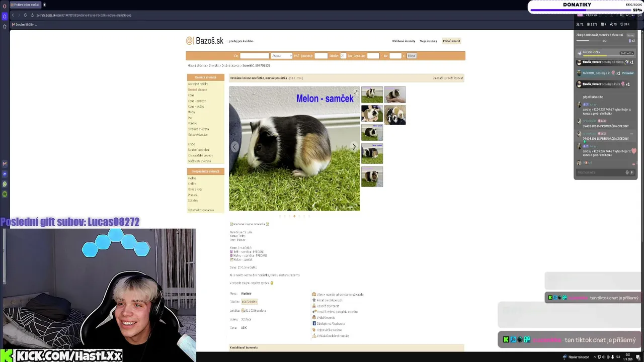Viewport: 644px width, 362px height.
Task: Show previous photo with left arrow
Action: (x=234, y=147)
